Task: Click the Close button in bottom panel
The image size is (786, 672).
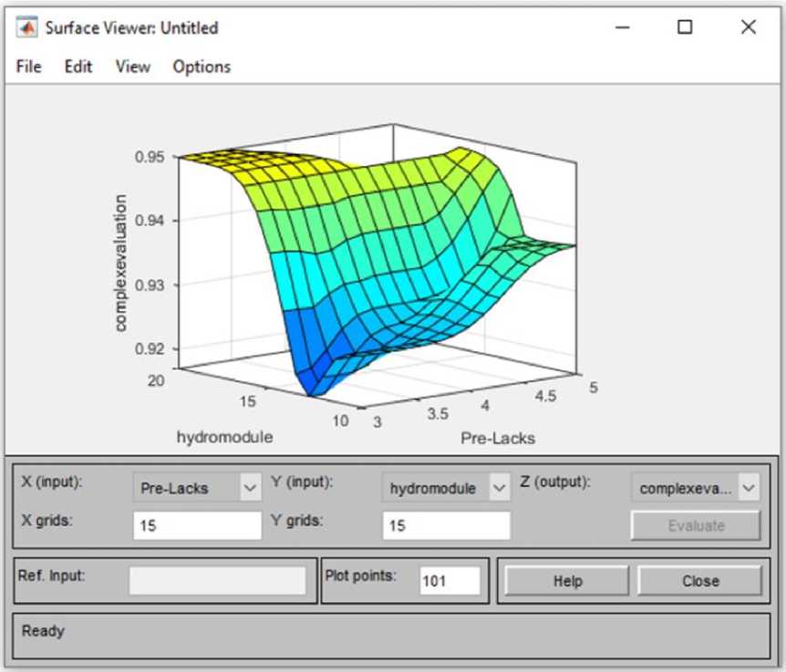Action: pyautogui.click(x=699, y=581)
